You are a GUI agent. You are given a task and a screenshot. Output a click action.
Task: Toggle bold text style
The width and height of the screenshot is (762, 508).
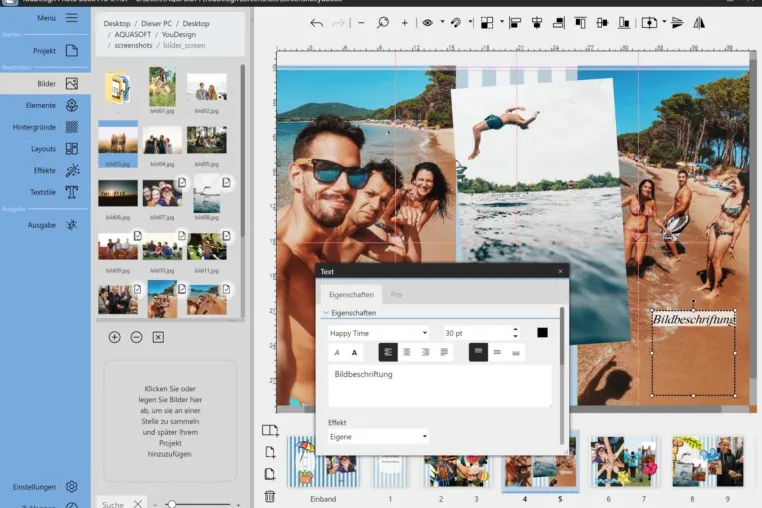click(355, 352)
